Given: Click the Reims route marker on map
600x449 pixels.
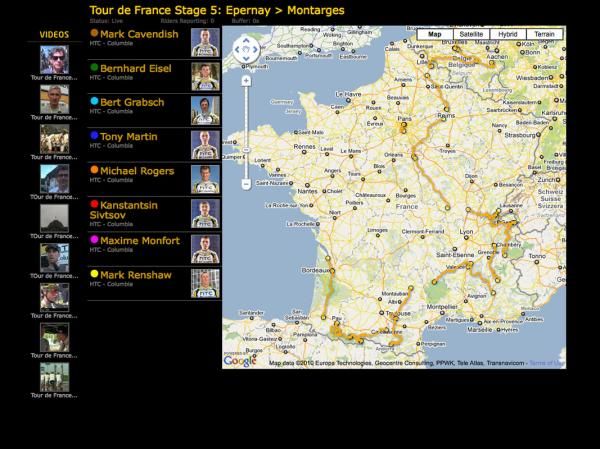Looking at the screenshot, I should tap(443, 119).
